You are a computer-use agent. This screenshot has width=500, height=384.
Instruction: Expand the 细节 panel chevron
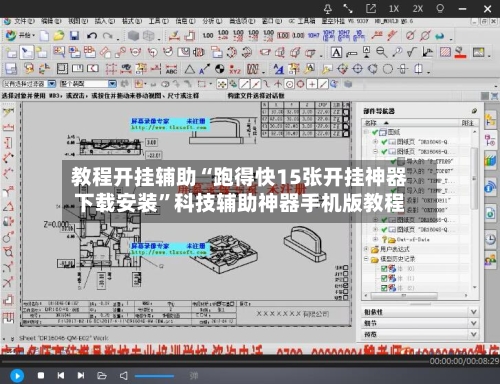coord(473,323)
